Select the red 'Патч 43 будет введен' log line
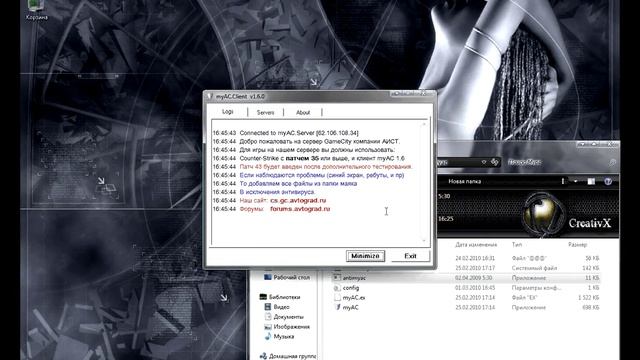Screen dimensions: 640x360 coord(313,167)
